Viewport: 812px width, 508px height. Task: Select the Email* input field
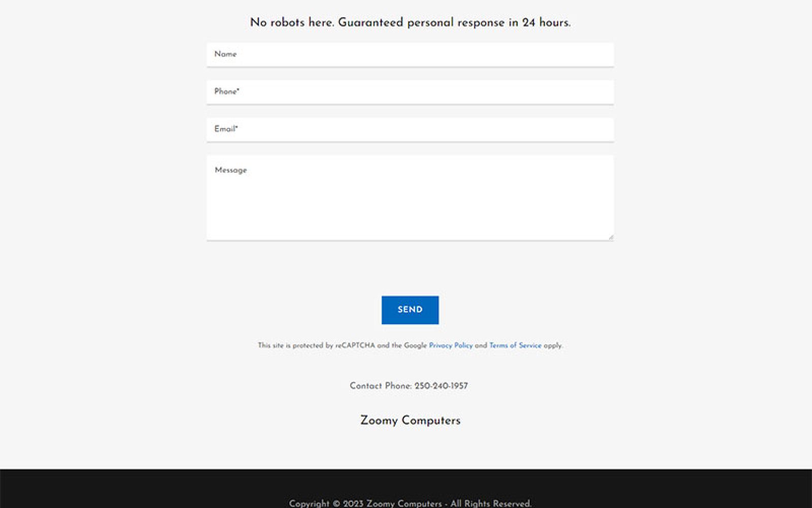point(410,130)
